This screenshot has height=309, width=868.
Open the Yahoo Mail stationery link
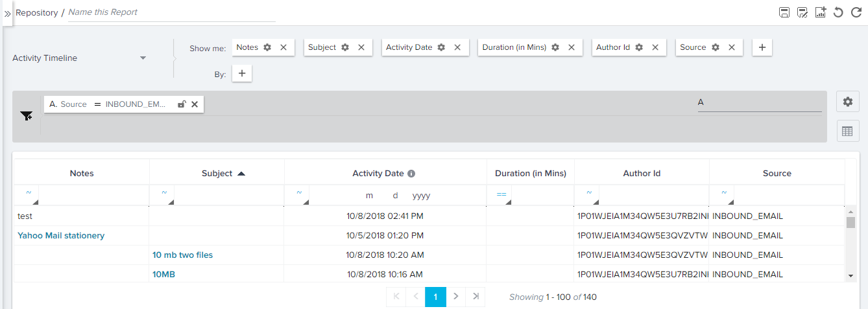(61, 236)
